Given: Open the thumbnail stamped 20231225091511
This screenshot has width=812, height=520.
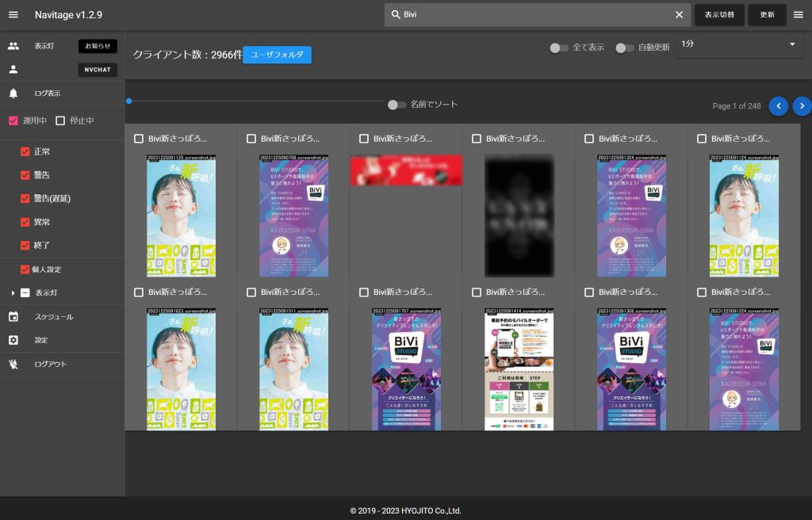Looking at the screenshot, I should tap(293, 369).
